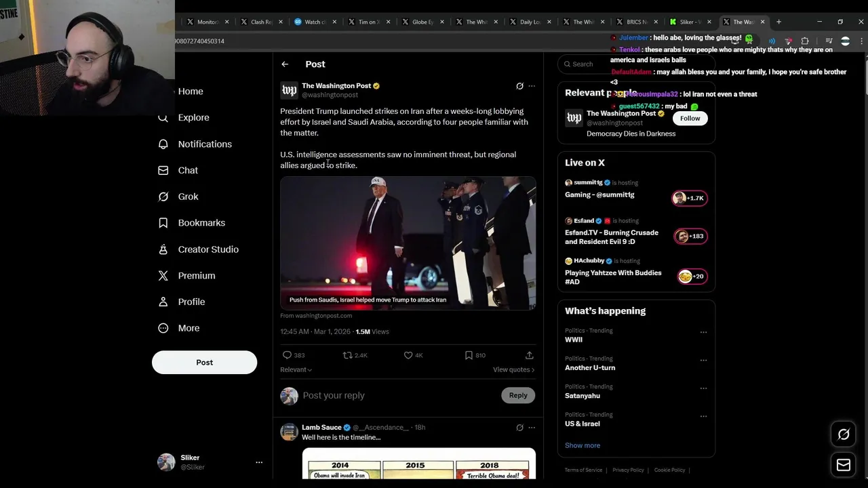Image resolution: width=868 pixels, height=488 pixels.
Task: Open Bookmarks icon in sidebar
Action: coord(163,223)
